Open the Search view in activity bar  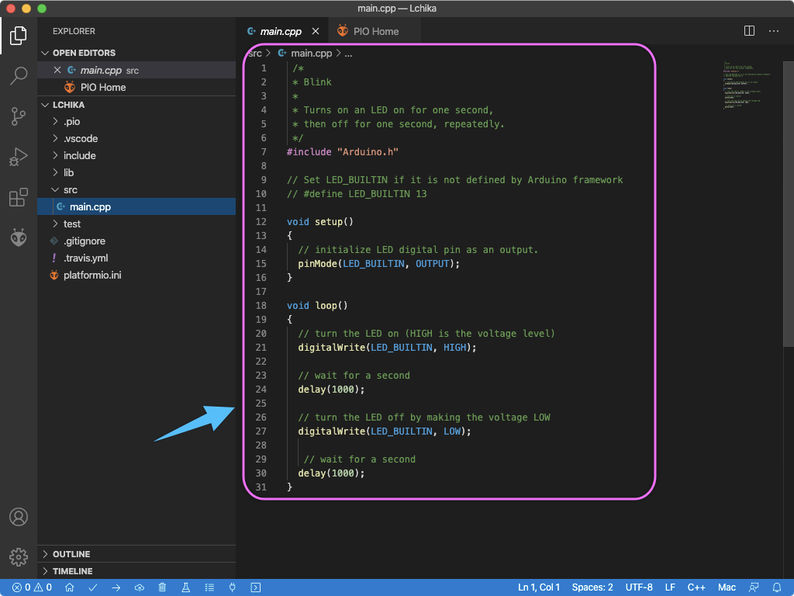click(x=18, y=76)
